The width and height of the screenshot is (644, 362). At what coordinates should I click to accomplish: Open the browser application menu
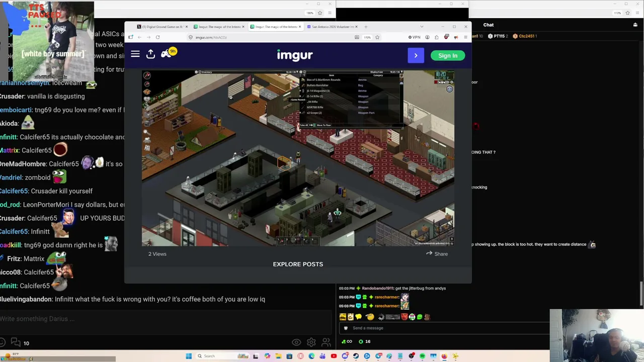point(465,37)
